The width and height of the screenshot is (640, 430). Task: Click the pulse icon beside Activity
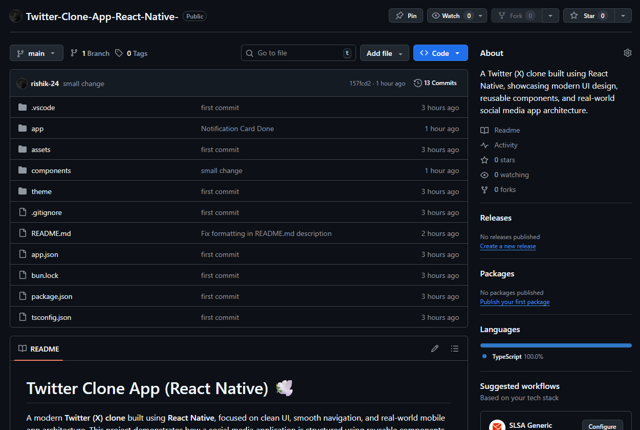(x=484, y=145)
